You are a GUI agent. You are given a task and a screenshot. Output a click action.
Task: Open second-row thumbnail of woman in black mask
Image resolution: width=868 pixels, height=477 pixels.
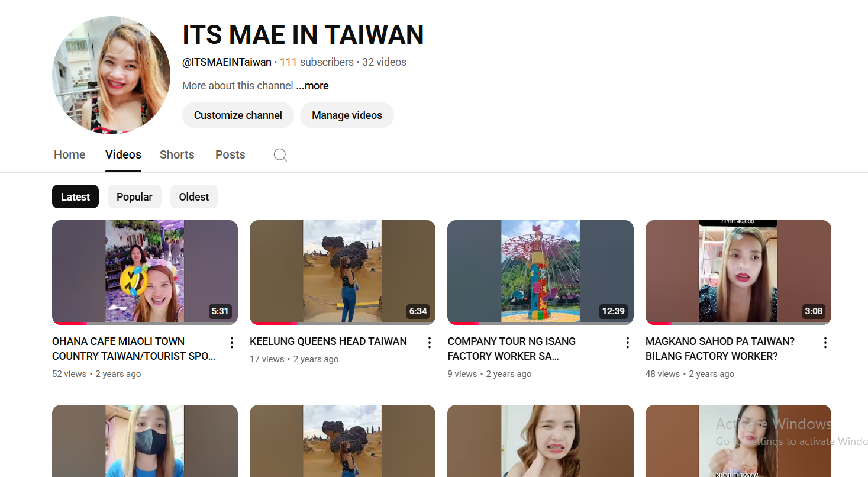tap(145, 441)
